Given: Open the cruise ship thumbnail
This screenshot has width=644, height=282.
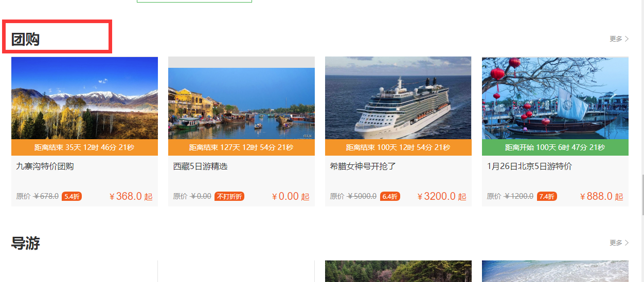Looking at the screenshot, I should pyautogui.click(x=398, y=98).
